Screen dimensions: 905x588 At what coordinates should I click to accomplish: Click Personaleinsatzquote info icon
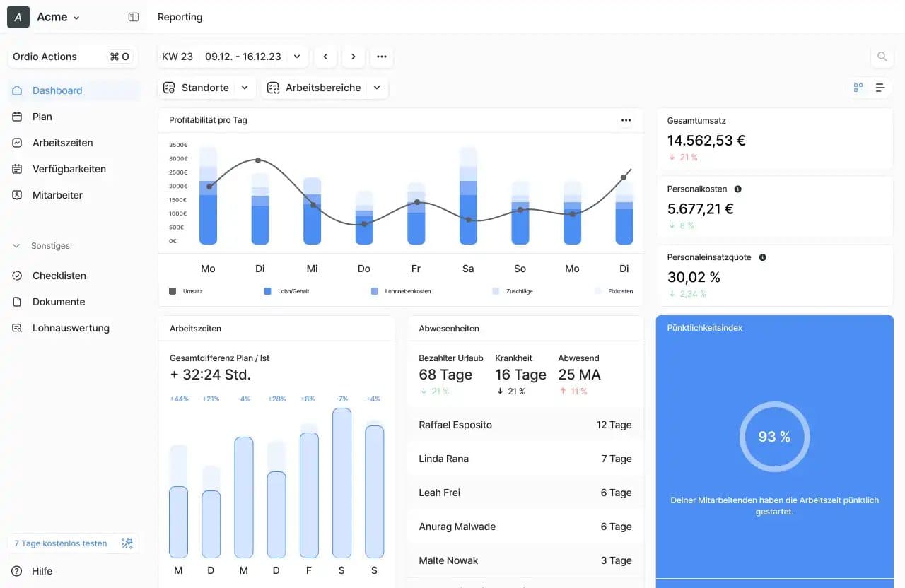pos(762,257)
